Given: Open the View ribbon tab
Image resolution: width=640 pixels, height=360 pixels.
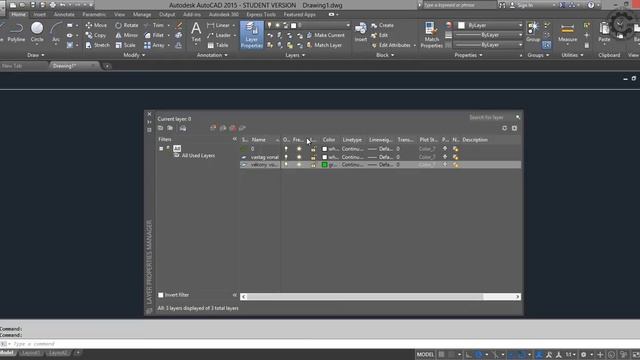Looking at the screenshot, I should 119,14.
